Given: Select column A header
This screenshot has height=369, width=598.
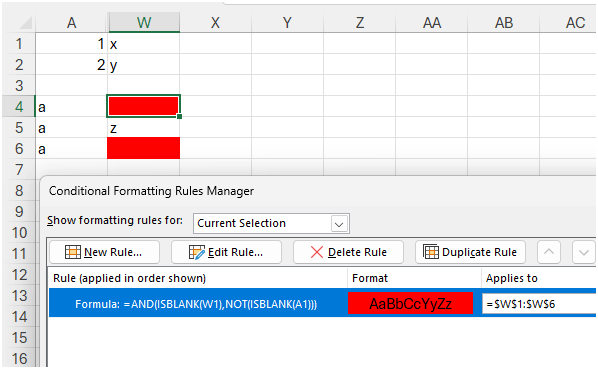Looking at the screenshot, I should coord(72,22).
